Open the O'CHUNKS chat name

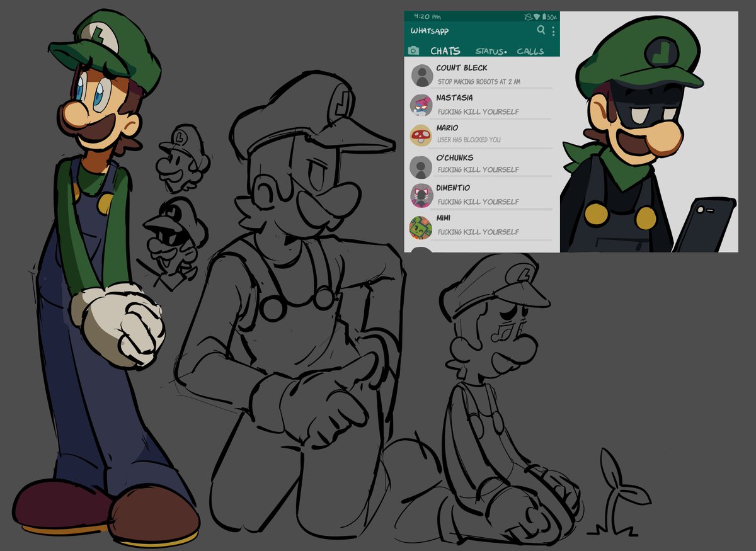coord(455,157)
